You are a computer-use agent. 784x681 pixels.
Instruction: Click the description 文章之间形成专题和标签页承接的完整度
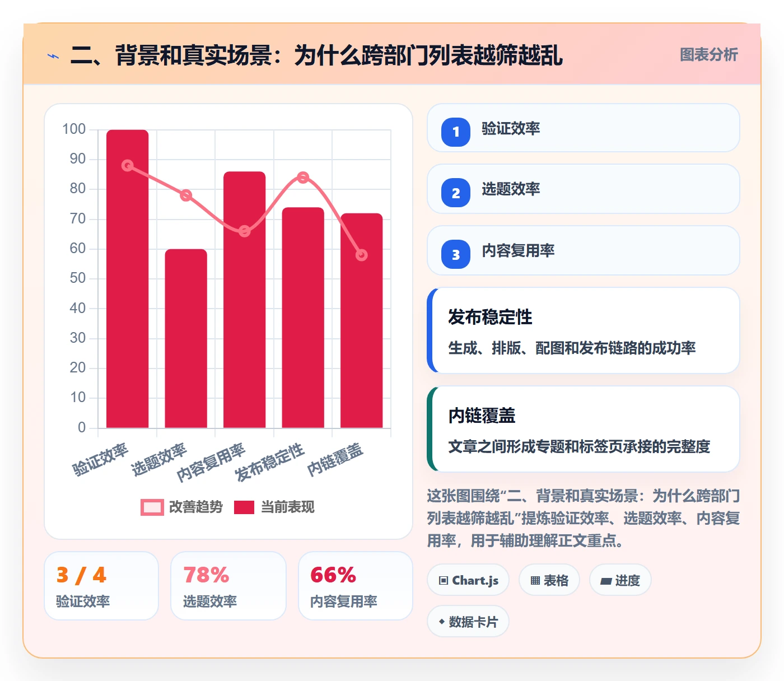(579, 447)
